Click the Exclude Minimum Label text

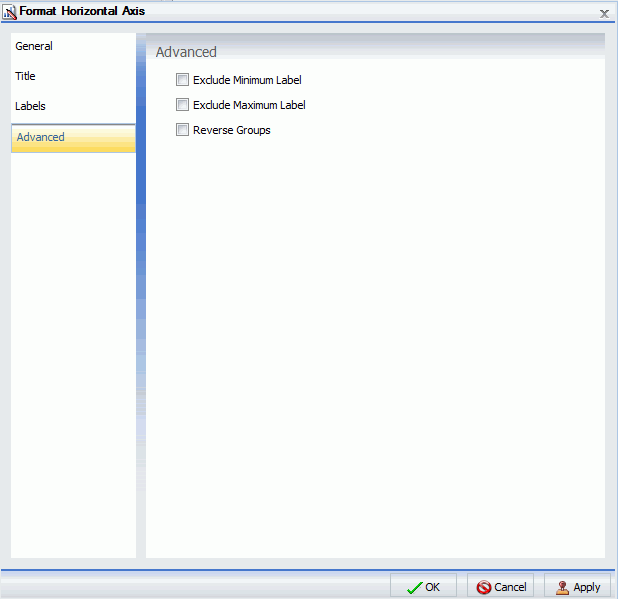247,80
